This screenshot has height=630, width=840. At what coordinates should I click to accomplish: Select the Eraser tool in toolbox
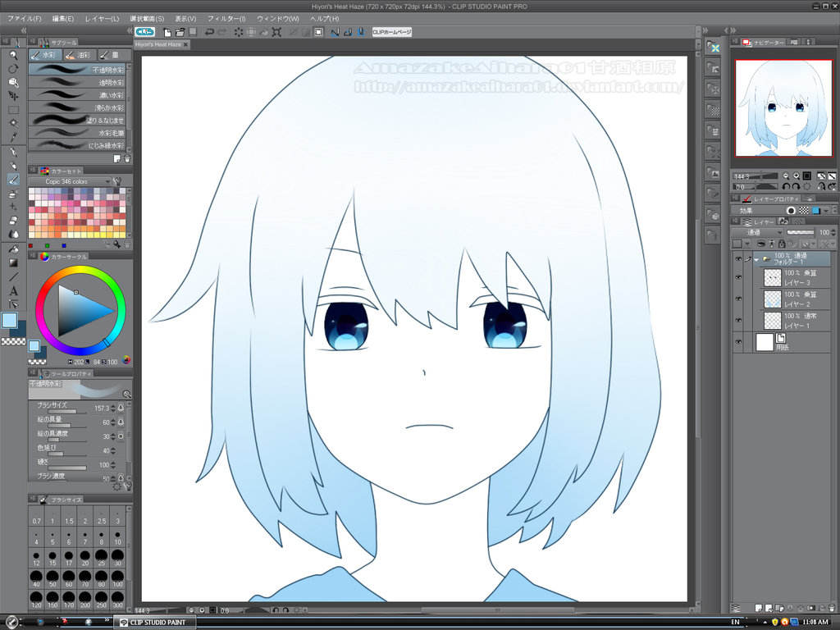coord(13,221)
